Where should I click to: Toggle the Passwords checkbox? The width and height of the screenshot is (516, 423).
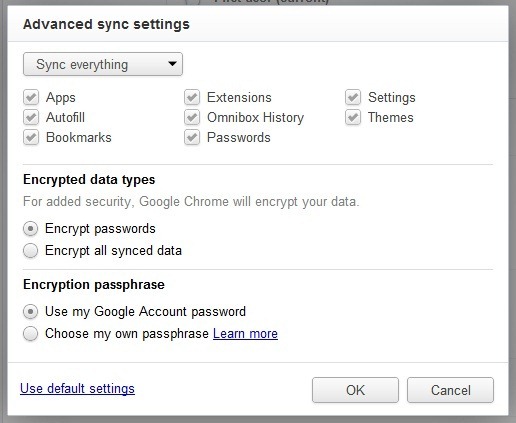pyautogui.click(x=192, y=137)
